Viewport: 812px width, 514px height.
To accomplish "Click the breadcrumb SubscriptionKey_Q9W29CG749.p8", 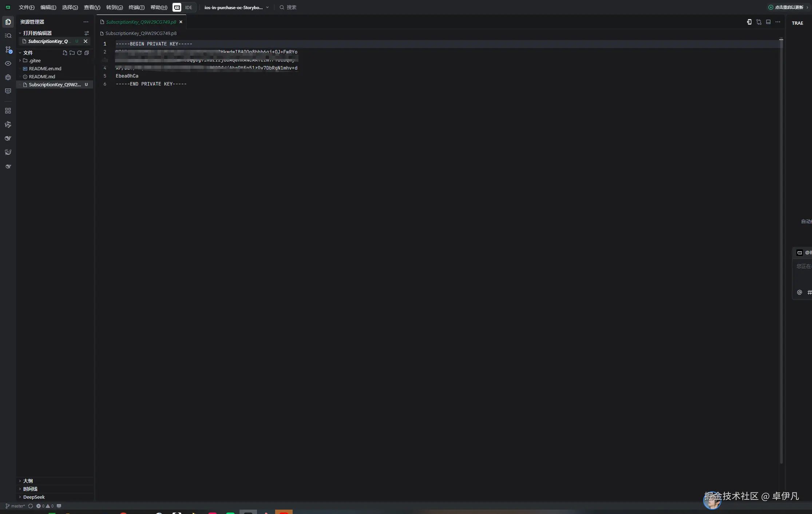I will [x=141, y=33].
